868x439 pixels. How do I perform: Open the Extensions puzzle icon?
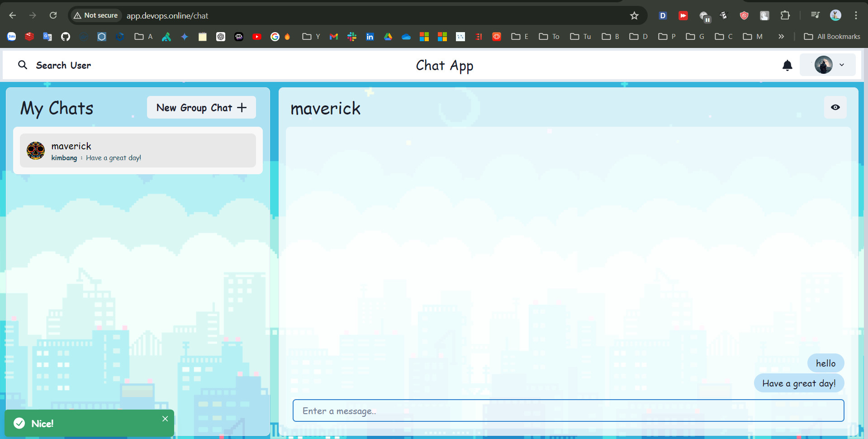pyautogui.click(x=785, y=15)
